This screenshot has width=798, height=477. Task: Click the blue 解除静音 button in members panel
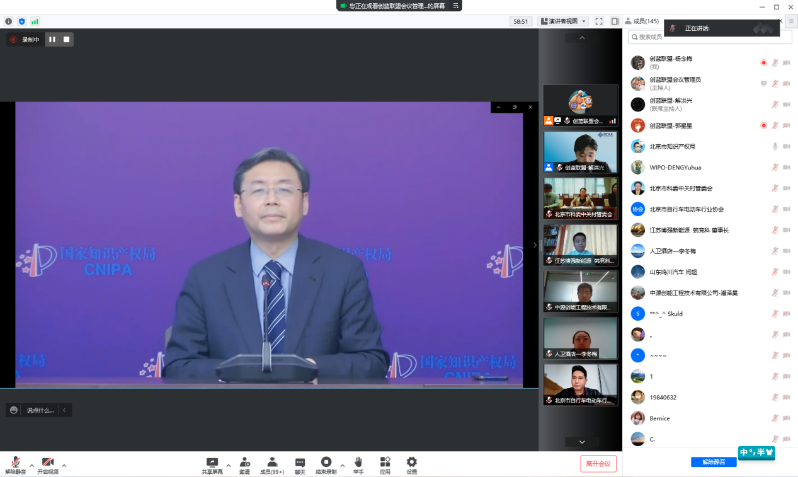(x=713, y=462)
